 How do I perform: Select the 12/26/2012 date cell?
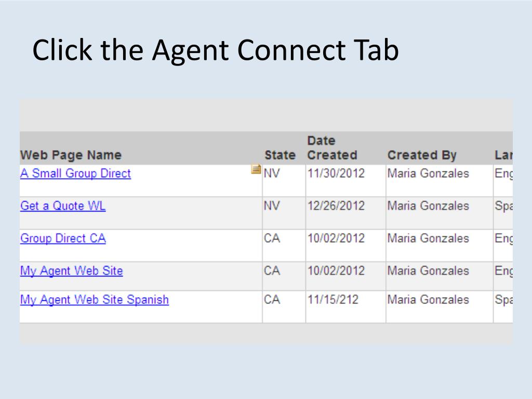pos(336,206)
